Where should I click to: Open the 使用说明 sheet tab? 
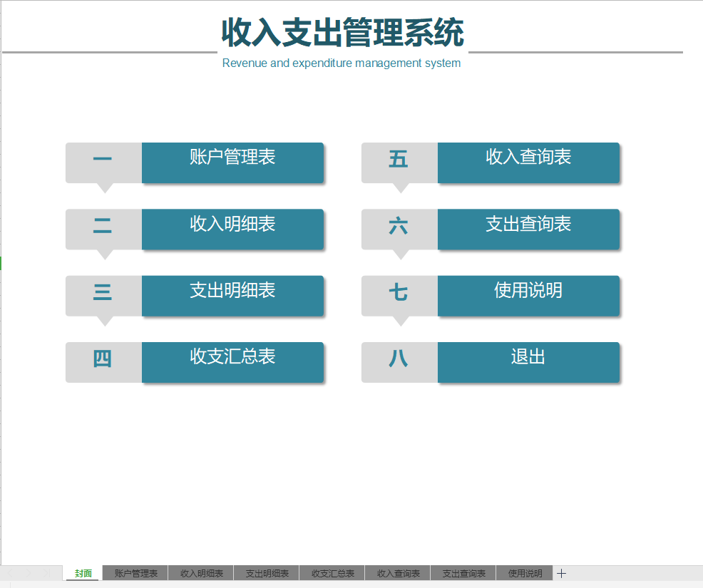[524, 572]
